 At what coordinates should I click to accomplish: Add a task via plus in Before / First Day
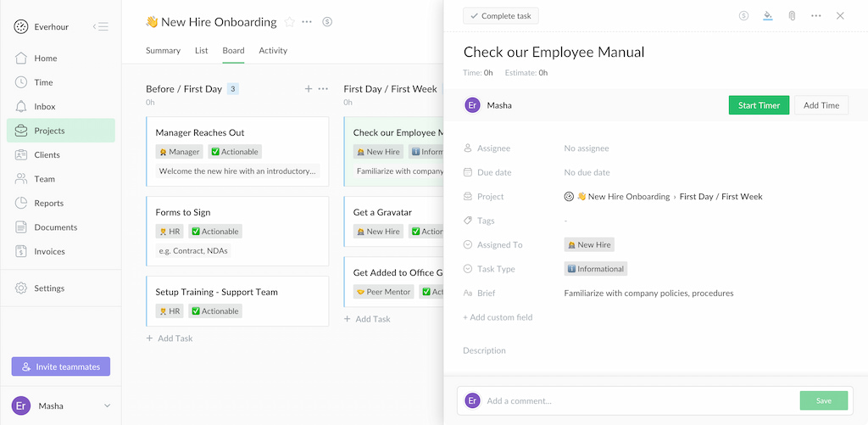(309, 89)
